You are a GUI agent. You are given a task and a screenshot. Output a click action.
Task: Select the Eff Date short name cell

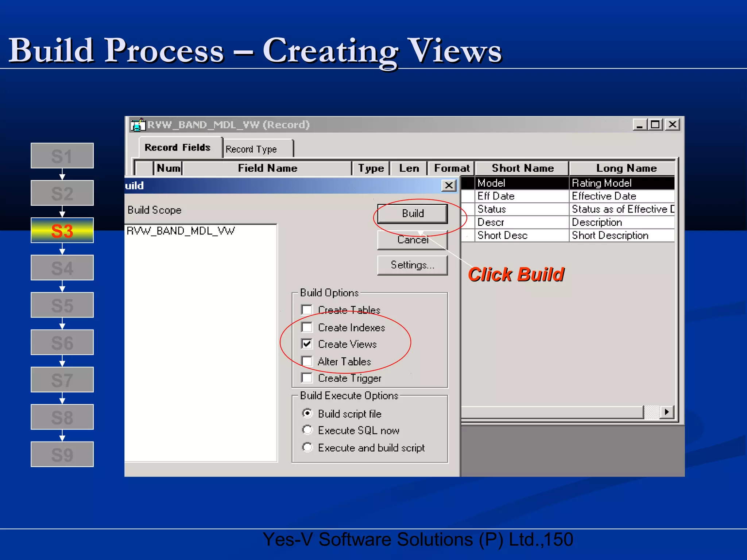click(522, 196)
